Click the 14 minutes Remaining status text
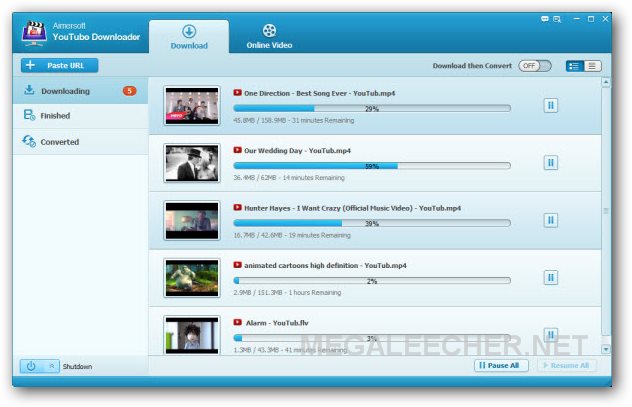Image resolution: width=632 pixels, height=407 pixels. point(314,178)
